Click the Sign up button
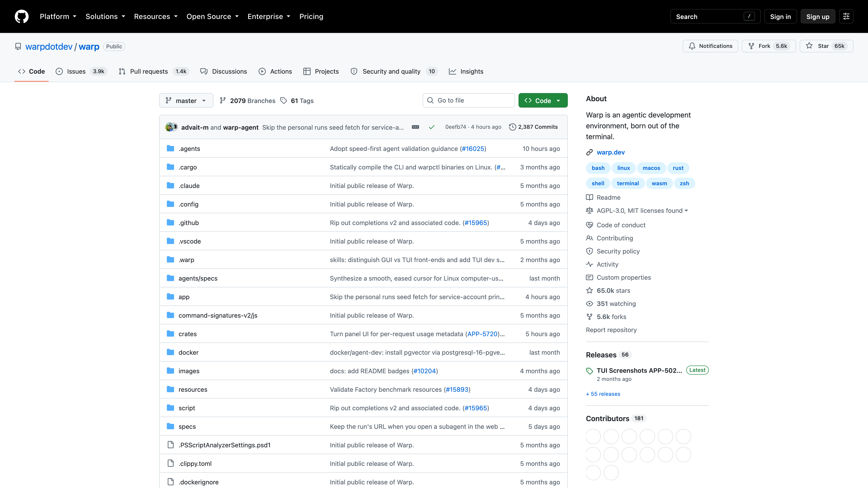 coord(818,16)
